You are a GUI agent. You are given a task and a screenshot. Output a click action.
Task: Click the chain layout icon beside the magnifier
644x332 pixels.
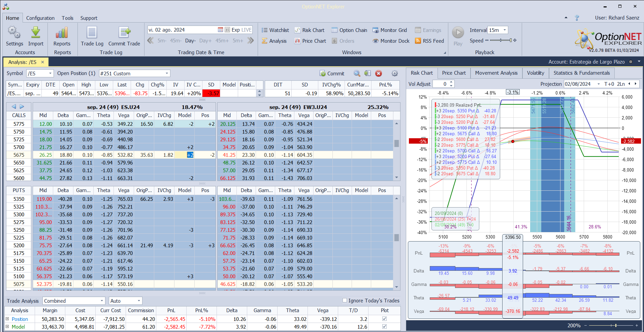point(367,73)
